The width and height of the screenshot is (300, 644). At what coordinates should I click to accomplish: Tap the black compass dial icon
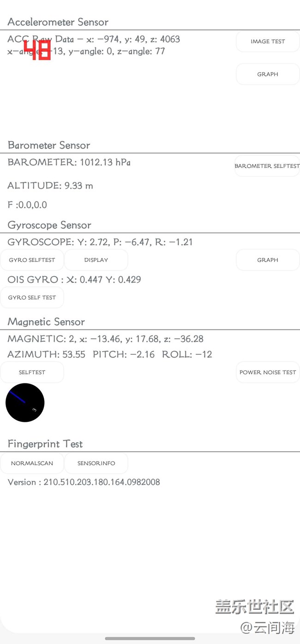click(25, 402)
